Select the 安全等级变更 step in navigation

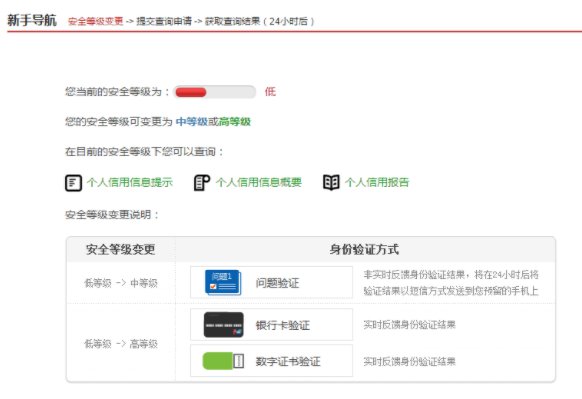[x=95, y=21]
